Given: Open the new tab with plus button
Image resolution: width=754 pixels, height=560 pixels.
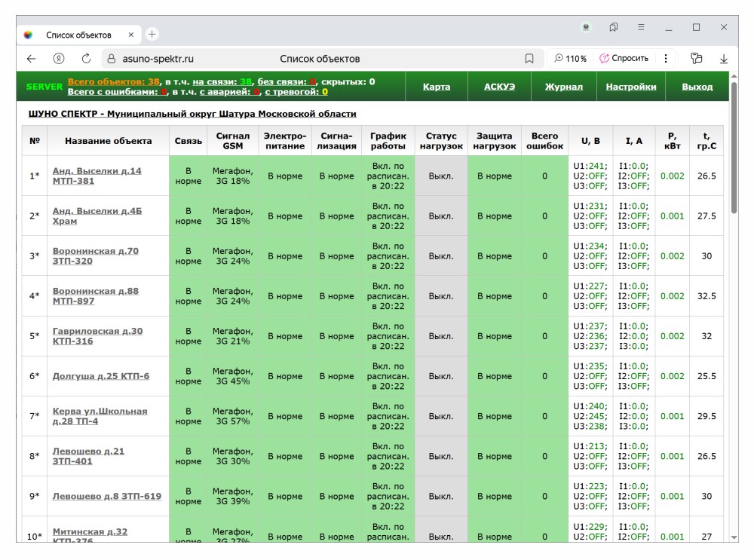Looking at the screenshot, I should click(152, 34).
